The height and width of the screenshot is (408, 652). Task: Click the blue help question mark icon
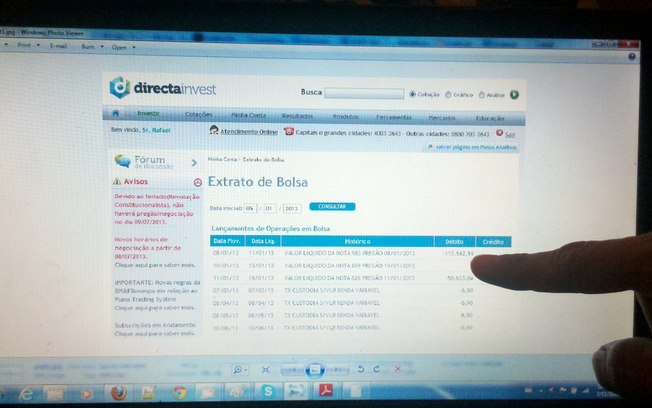pos(632,57)
